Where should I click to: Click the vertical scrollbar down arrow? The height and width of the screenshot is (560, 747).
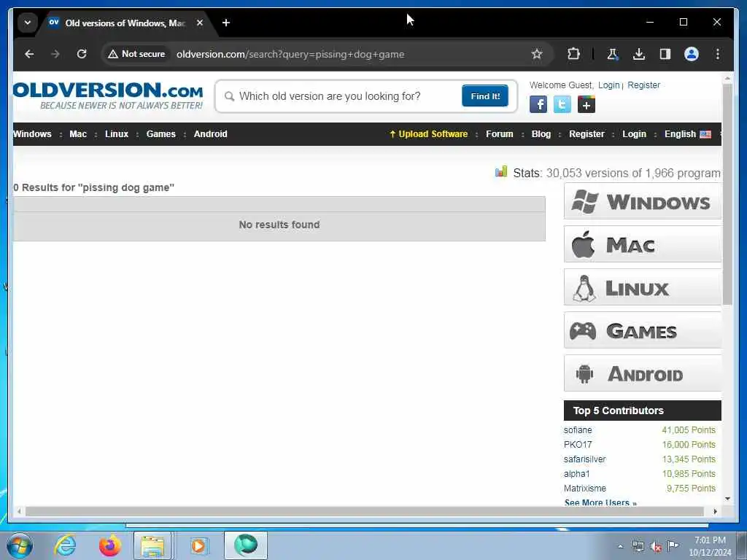tap(727, 499)
